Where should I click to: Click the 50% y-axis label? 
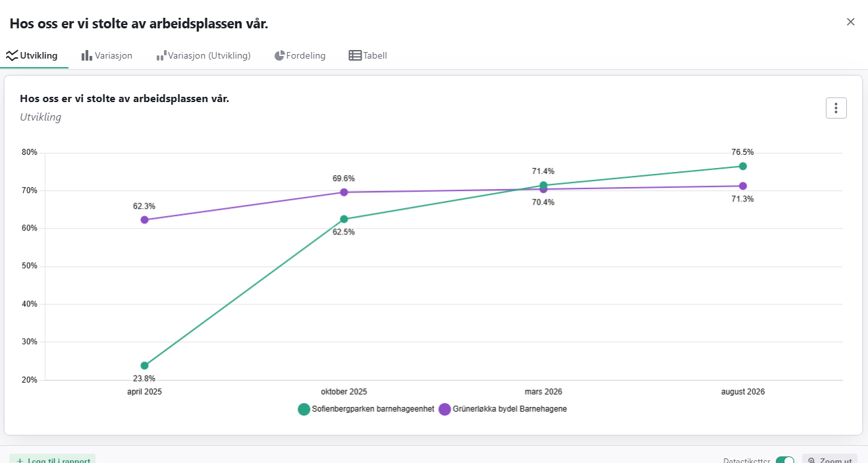30,266
